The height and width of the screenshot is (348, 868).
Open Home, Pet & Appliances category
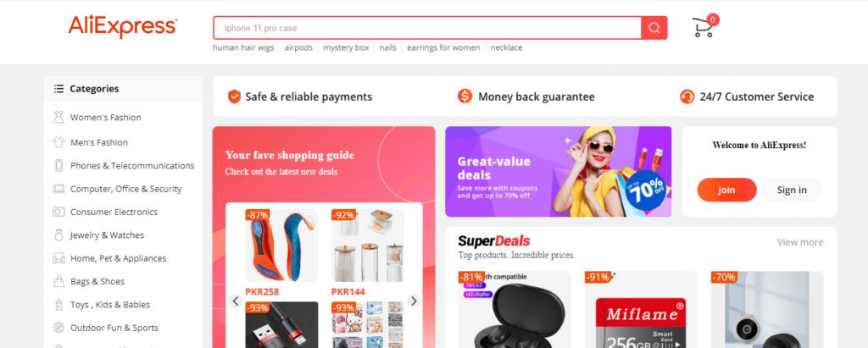118,258
